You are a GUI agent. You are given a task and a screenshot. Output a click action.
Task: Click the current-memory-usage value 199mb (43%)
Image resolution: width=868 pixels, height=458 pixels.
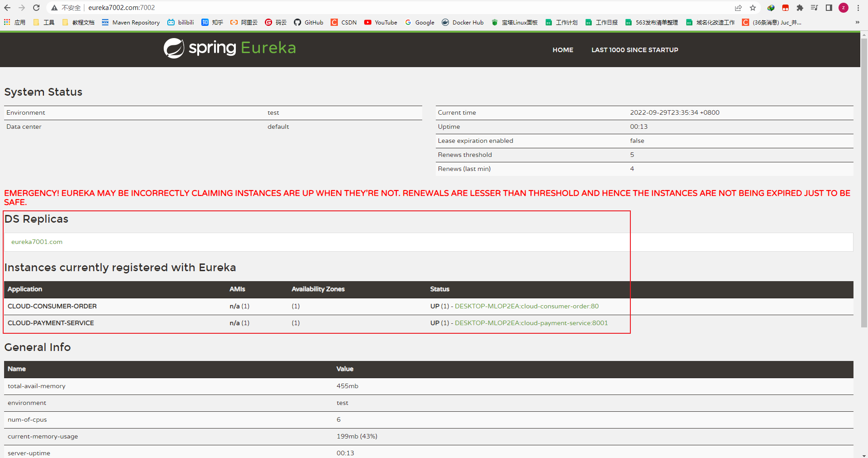[357, 436]
